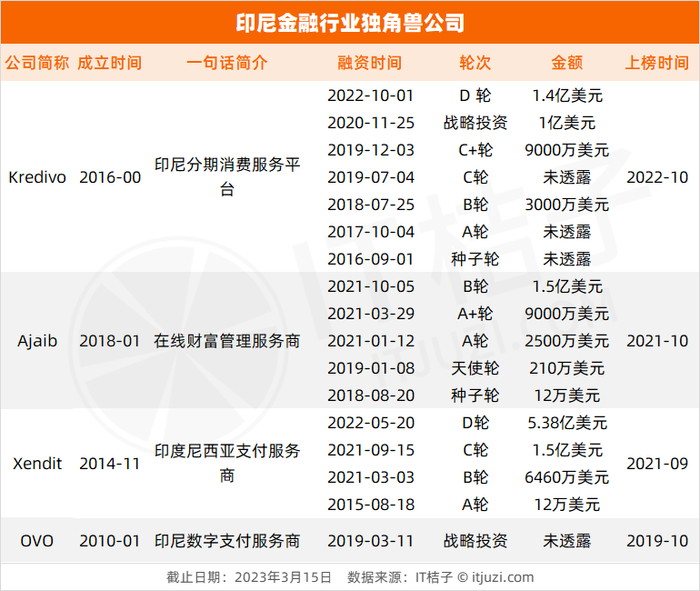The height and width of the screenshot is (591, 700).
Task: Select the 融资时间 column header
Action: (370, 63)
